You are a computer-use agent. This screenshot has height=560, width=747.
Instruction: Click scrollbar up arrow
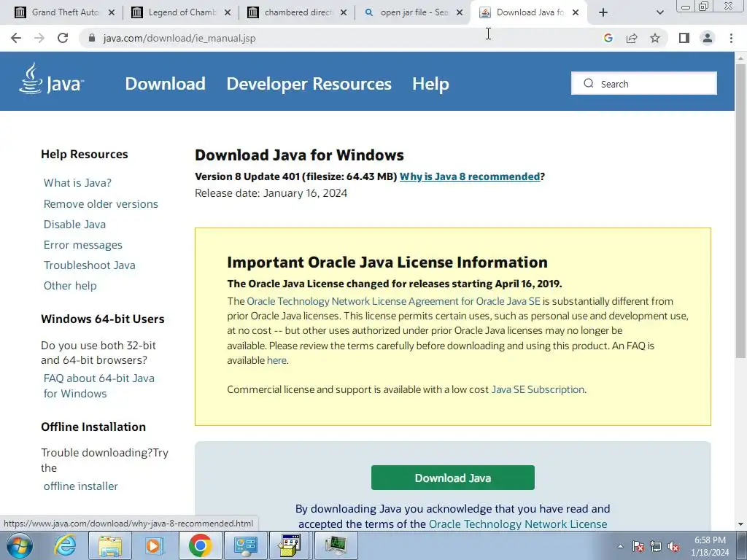740,58
